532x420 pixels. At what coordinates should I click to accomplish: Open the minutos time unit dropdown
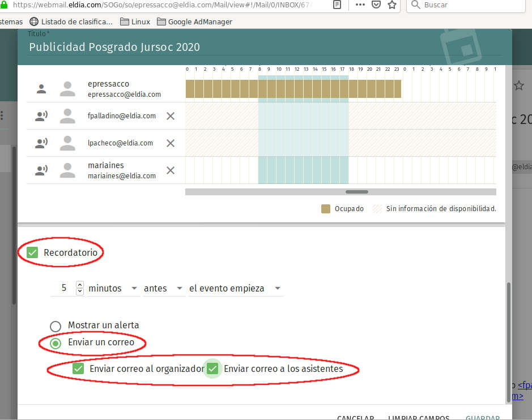[x=113, y=288]
